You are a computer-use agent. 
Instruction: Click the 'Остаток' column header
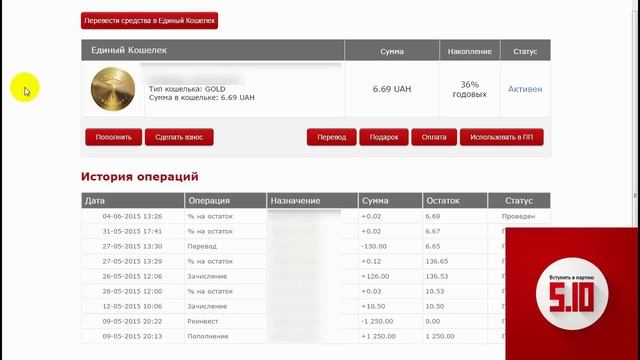click(455, 200)
